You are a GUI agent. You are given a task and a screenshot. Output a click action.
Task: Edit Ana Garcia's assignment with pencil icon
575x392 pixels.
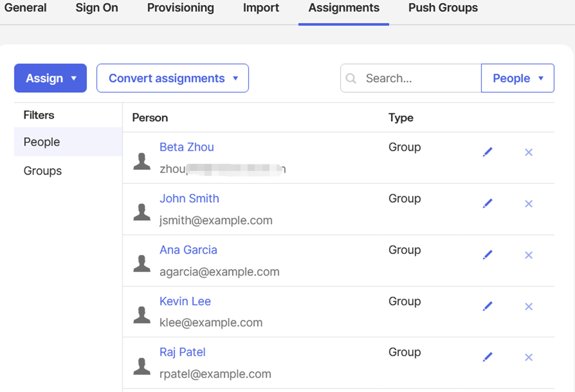pos(487,255)
